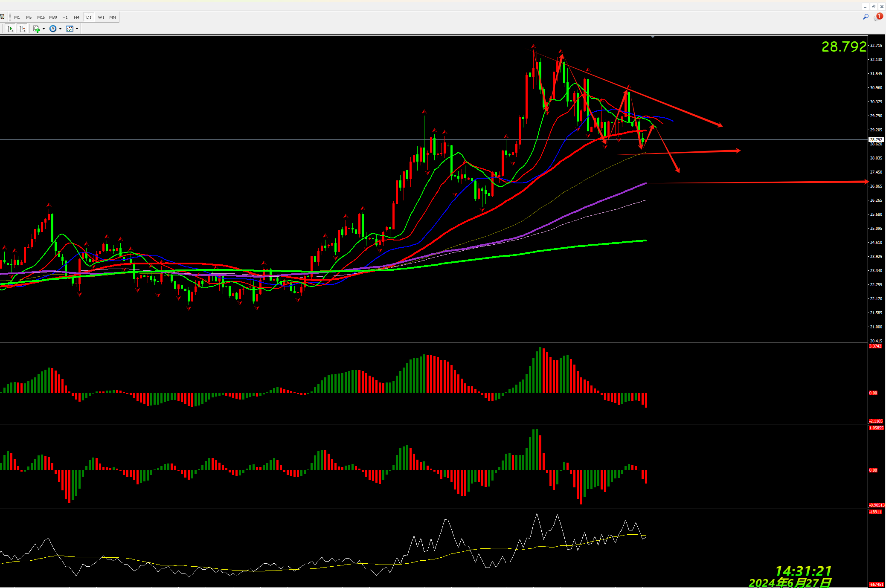886x588 pixels.
Task: Select the MN monthly timeframe
Action: [113, 17]
